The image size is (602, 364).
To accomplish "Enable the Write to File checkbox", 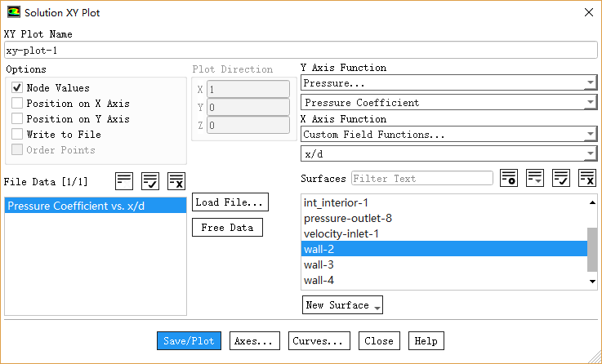I will tap(17, 135).
